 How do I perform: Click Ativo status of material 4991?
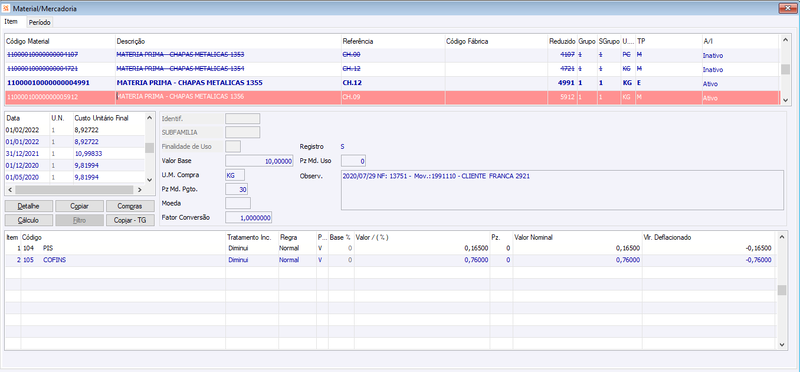[x=710, y=84]
